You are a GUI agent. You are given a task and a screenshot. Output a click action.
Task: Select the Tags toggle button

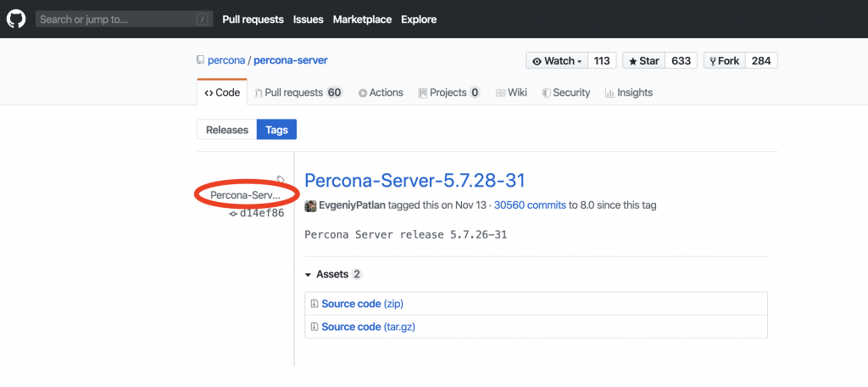(x=276, y=130)
